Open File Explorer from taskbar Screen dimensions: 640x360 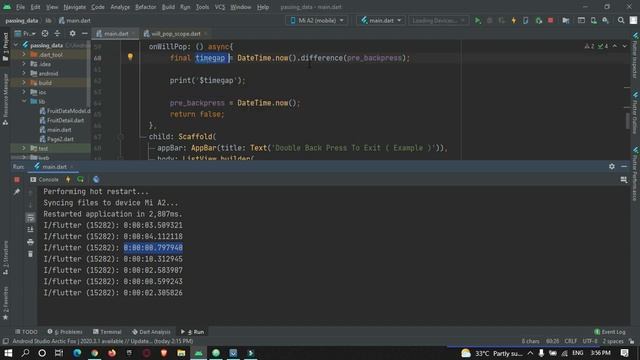(181, 353)
